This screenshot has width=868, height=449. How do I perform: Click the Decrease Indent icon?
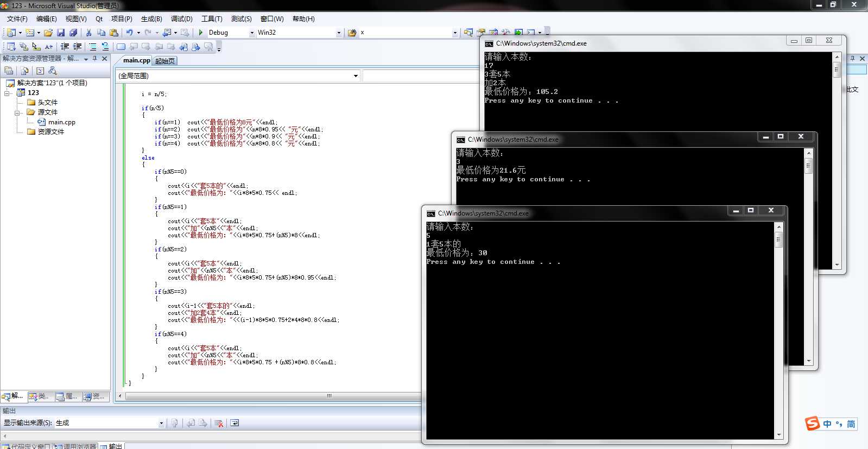pos(65,47)
